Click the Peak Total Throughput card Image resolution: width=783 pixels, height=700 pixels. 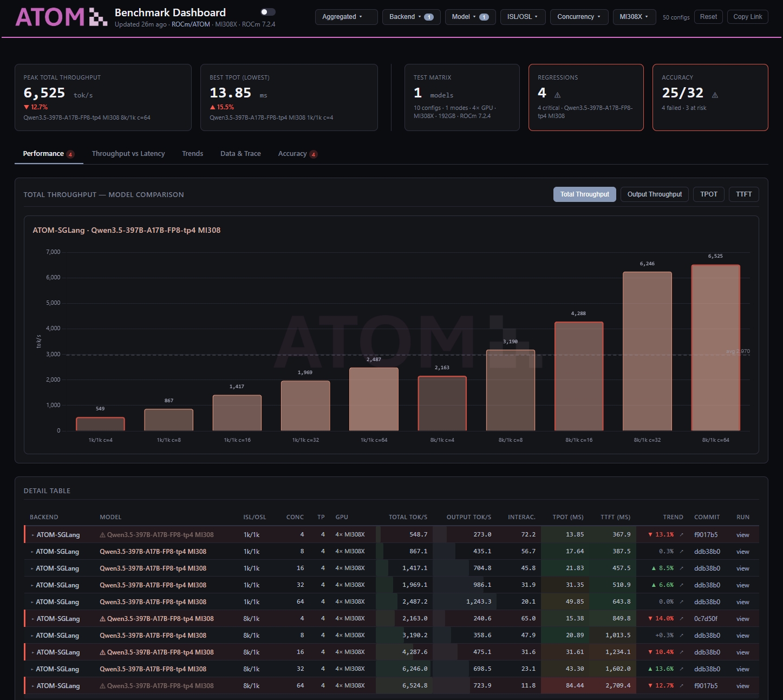coord(103,97)
